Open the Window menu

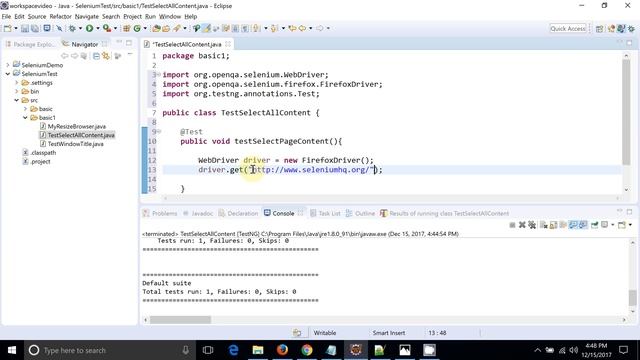[x=170, y=16]
